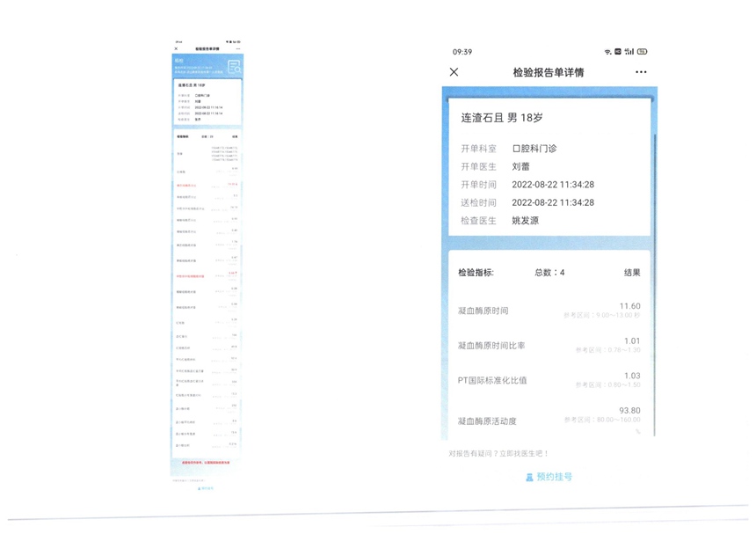Tap the 总数:4 count label
The width and height of the screenshot is (756, 534).
pyautogui.click(x=549, y=273)
